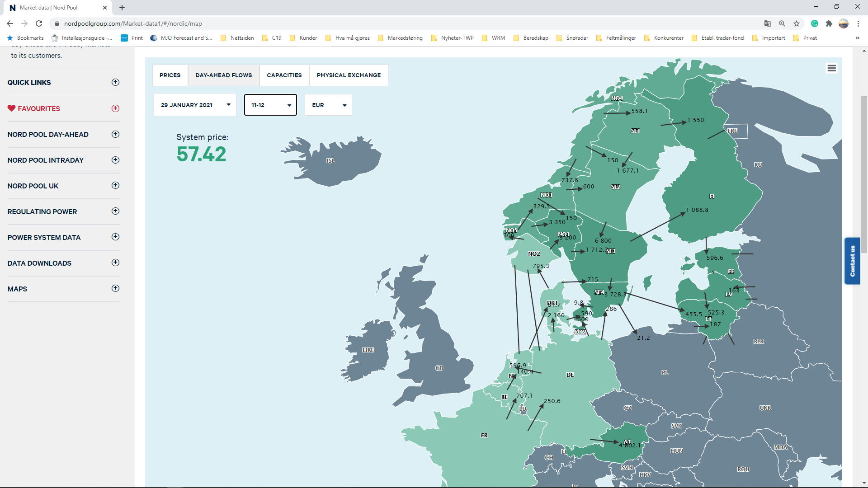Open the Chrome extensions puzzle icon
This screenshot has height=488, width=868.
pyautogui.click(x=829, y=23)
